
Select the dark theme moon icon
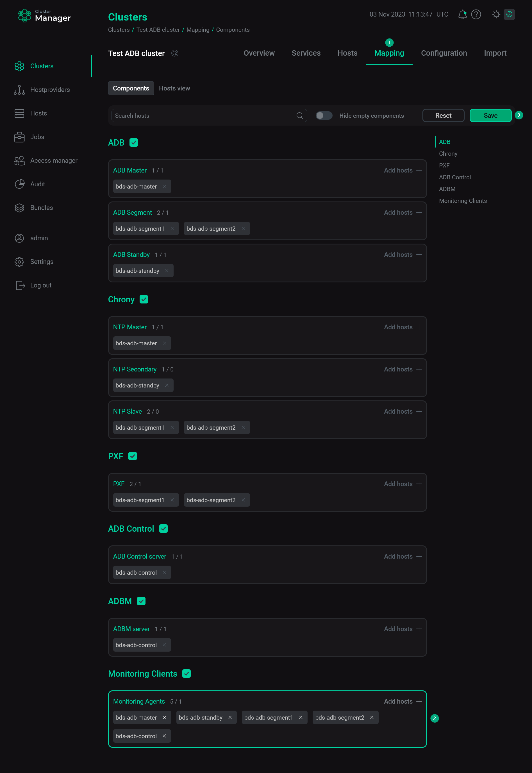[509, 14]
